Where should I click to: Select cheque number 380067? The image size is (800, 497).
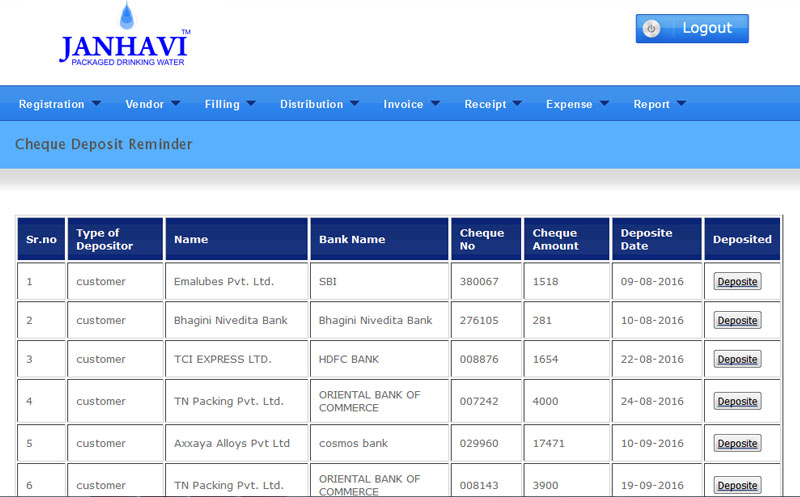(x=486, y=281)
